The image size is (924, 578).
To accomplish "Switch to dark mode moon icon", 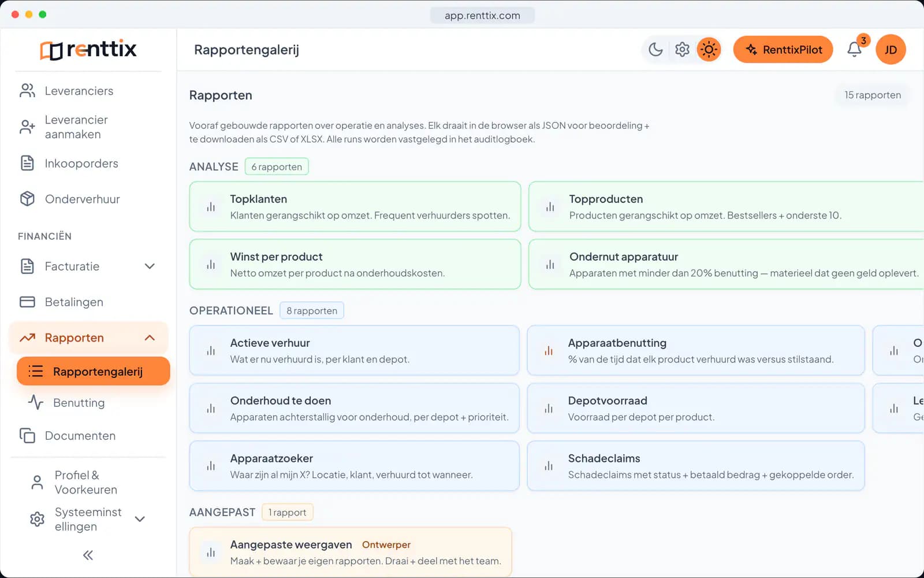I will (x=655, y=50).
